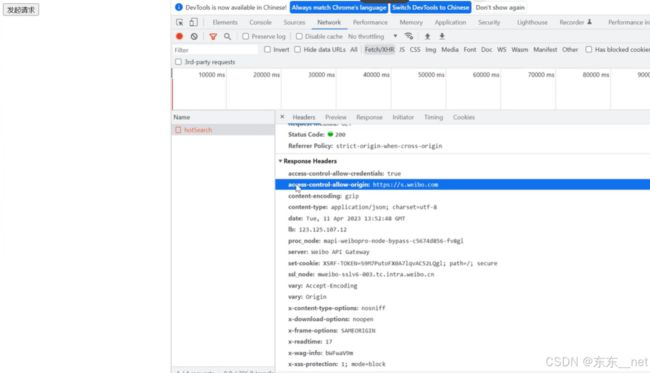The height and width of the screenshot is (373, 650).
Task: Filter requests by Media type
Action: coord(450,49)
